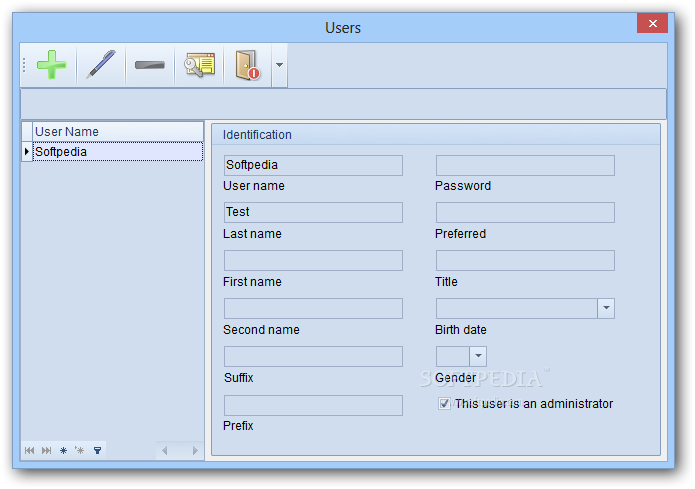Click the First name input field

313,260
